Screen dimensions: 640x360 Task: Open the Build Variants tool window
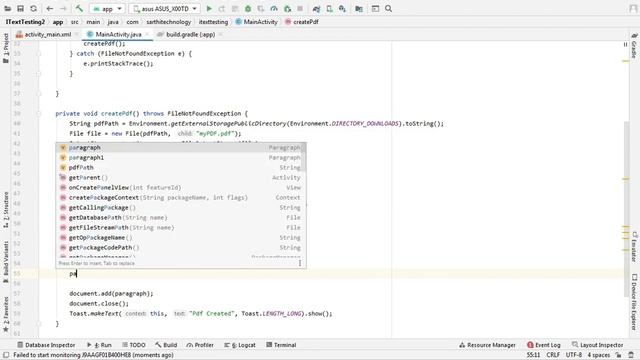pyautogui.click(x=6, y=261)
